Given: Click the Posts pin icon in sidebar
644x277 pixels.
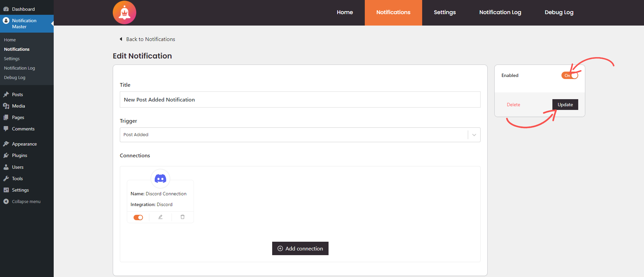Looking at the screenshot, I should [6, 94].
